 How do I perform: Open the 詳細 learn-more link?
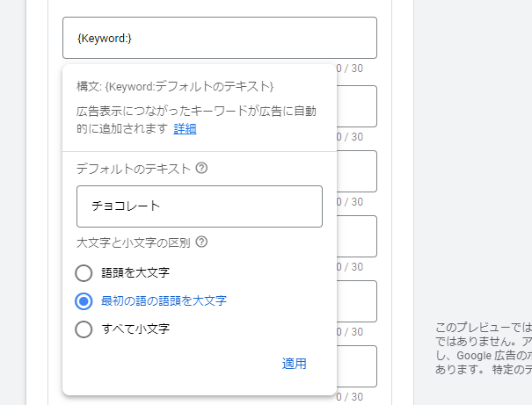click(185, 129)
